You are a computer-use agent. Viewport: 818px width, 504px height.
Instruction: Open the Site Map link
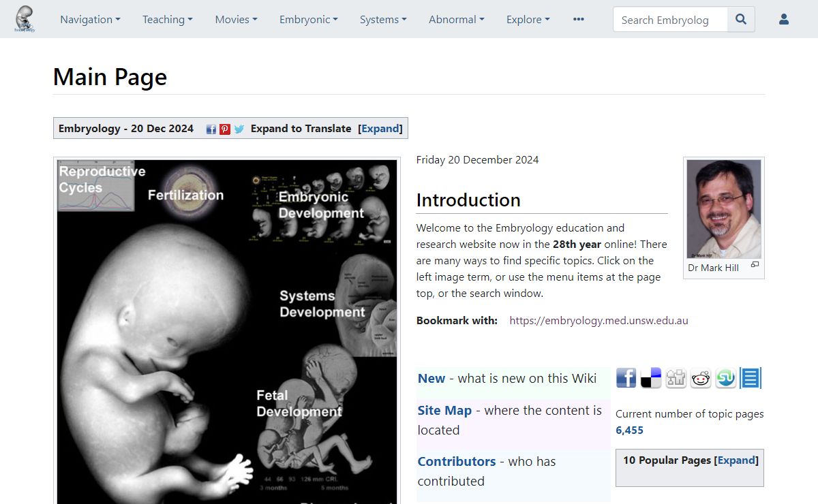(444, 410)
